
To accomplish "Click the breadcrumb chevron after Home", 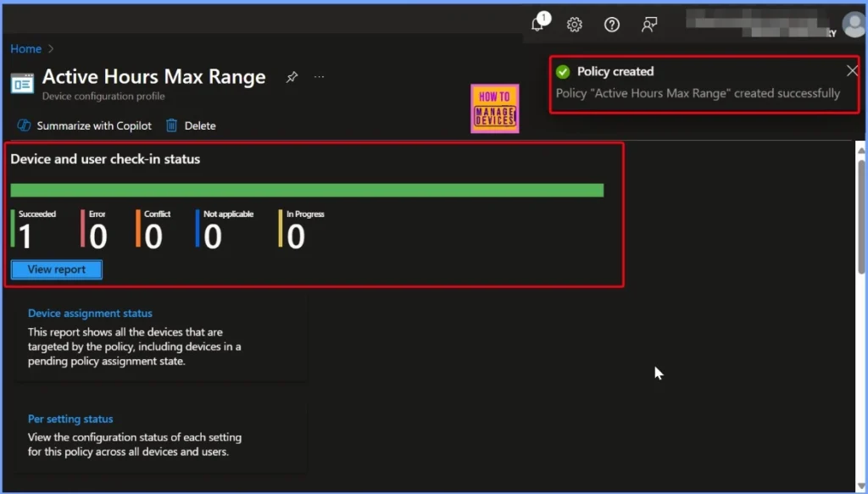I will (x=51, y=48).
